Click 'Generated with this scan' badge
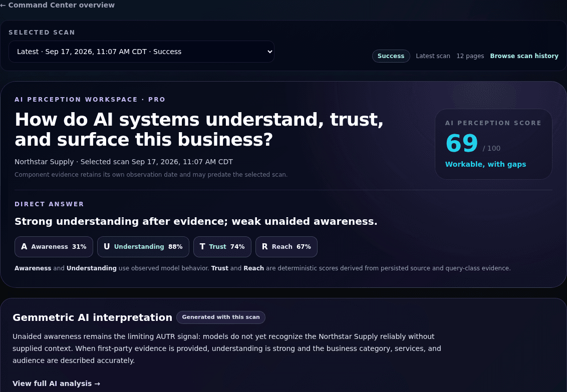 221,317
